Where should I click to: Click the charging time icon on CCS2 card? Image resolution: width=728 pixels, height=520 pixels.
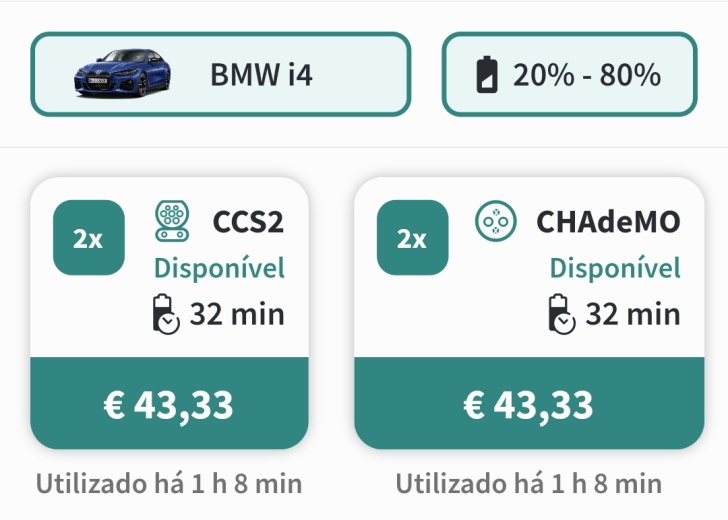coord(166,314)
